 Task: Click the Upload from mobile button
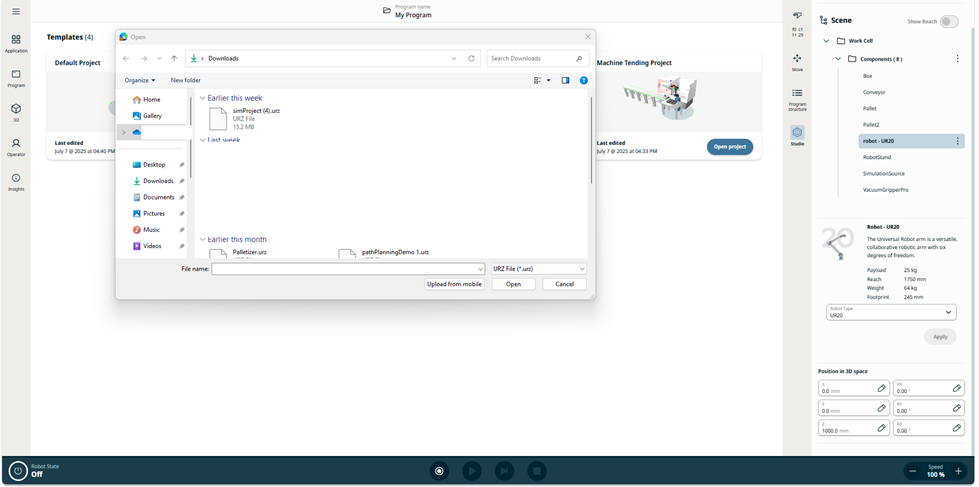(454, 284)
